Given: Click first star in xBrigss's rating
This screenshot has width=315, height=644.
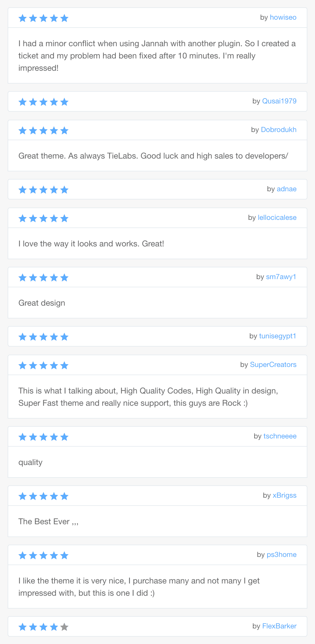Looking at the screenshot, I should coord(23,496).
